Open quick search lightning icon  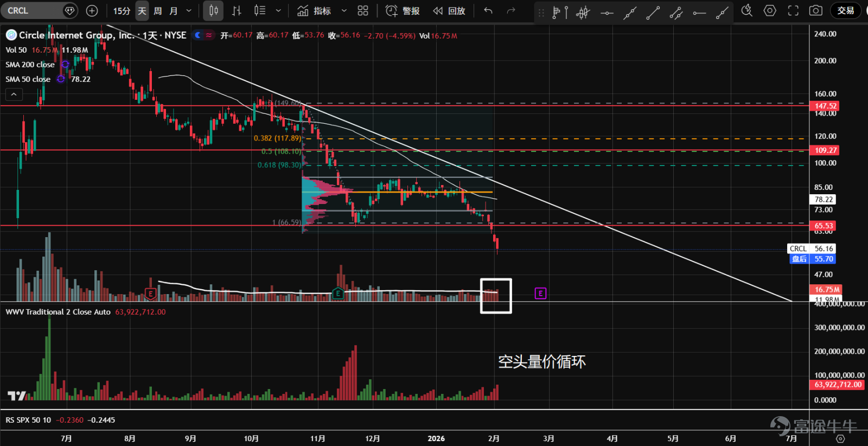click(x=747, y=10)
